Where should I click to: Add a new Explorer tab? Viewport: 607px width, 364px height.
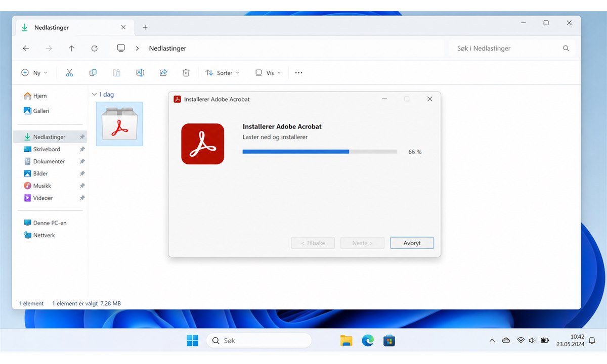tap(145, 27)
